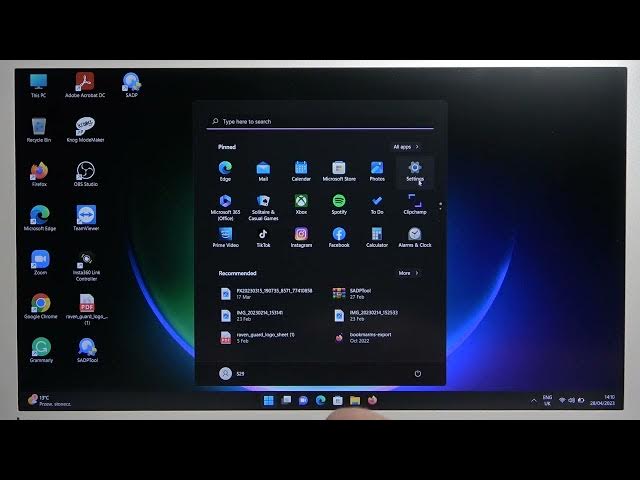This screenshot has height=480, width=640.
Task: Open Microsoft Store from the taskbar
Action: pyautogui.click(x=338, y=400)
